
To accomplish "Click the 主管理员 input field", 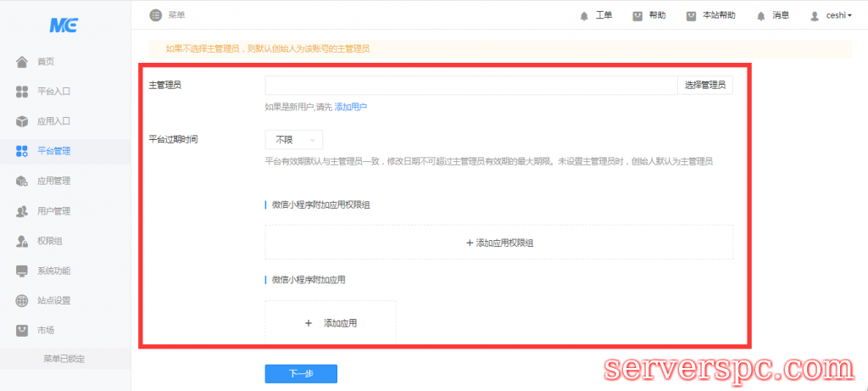I will tap(471, 86).
